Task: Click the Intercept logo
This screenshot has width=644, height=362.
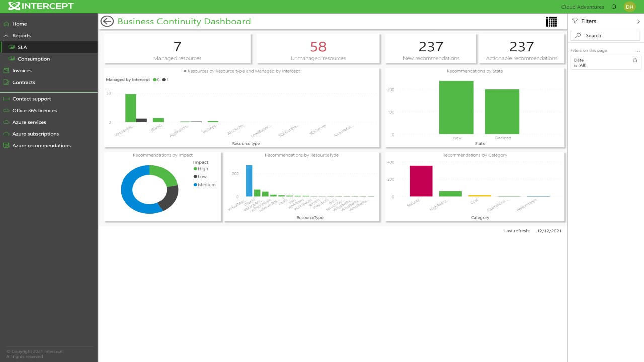Action: [x=41, y=6]
